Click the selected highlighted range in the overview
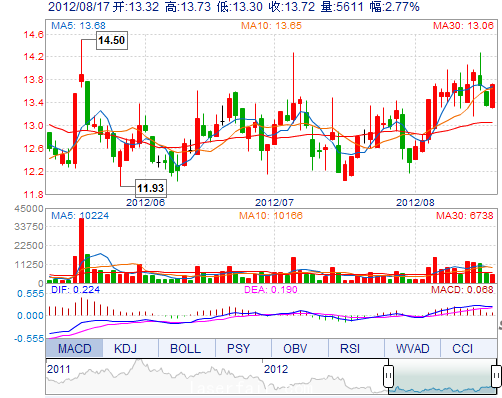 pyautogui.click(x=442, y=376)
